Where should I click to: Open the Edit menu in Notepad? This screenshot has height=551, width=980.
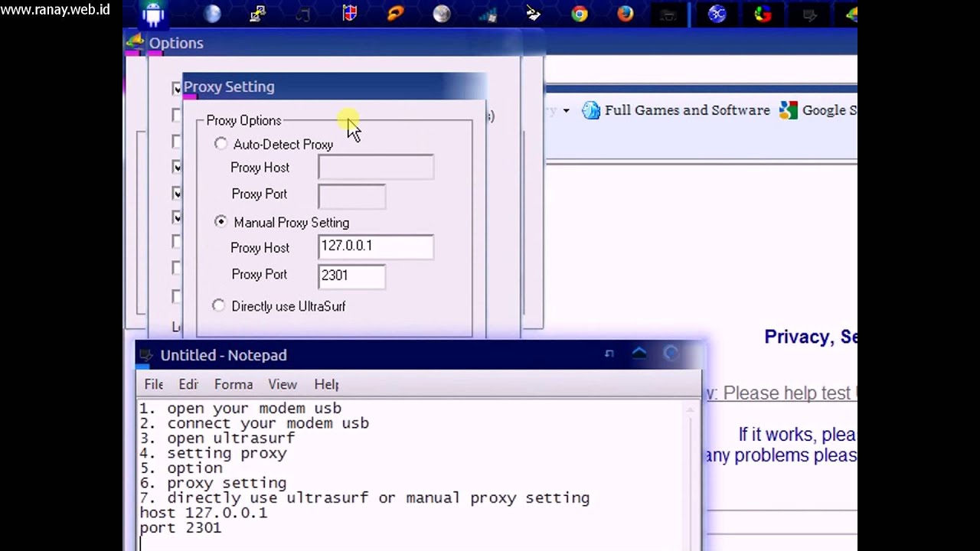(x=188, y=384)
